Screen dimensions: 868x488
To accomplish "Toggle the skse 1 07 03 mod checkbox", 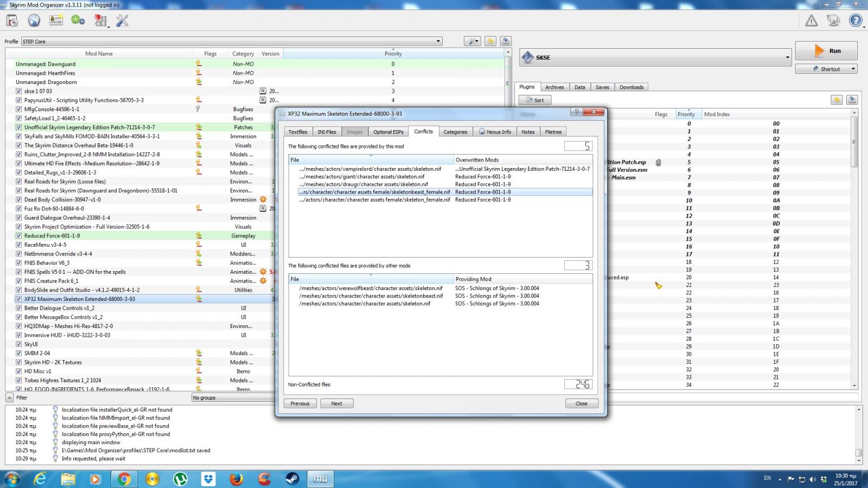I will [x=19, y=91].
